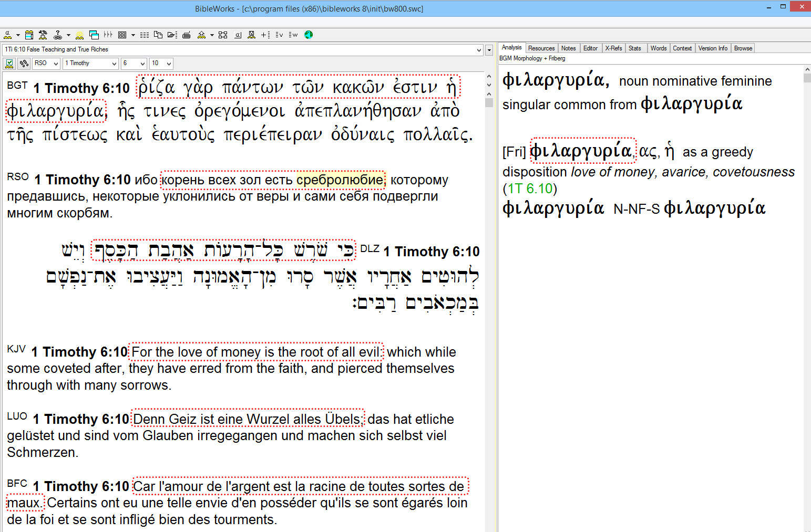811x532 pixels.
Task: Click the up-arrow book toolbar icon
Action: tap(201, 35)
